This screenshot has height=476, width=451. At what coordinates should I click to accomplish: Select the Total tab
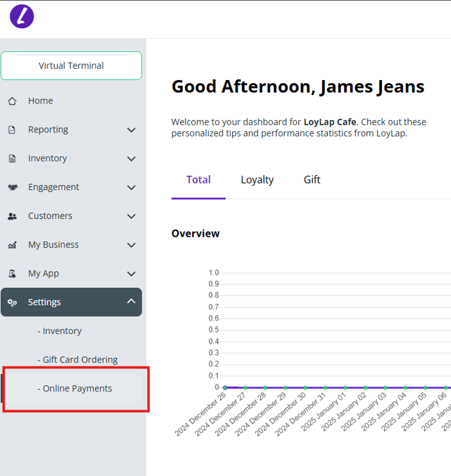tap(198, 180)
